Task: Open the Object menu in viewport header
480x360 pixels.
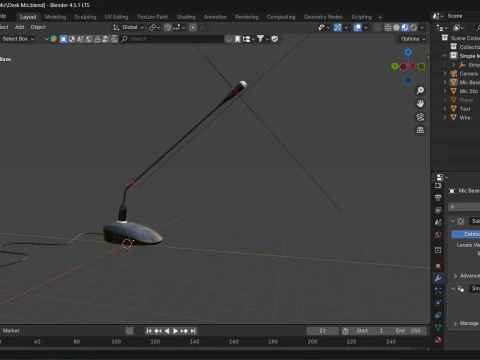Action: (x=38, y=27)
